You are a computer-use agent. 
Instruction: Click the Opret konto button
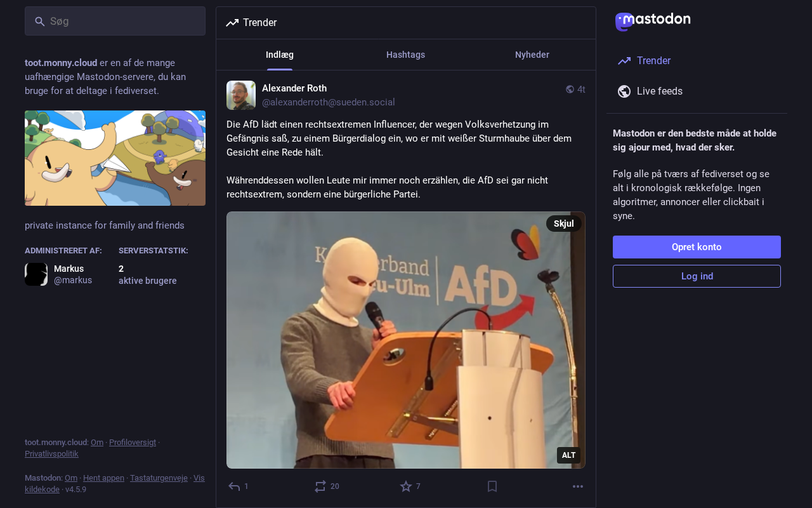pos(697,247)
